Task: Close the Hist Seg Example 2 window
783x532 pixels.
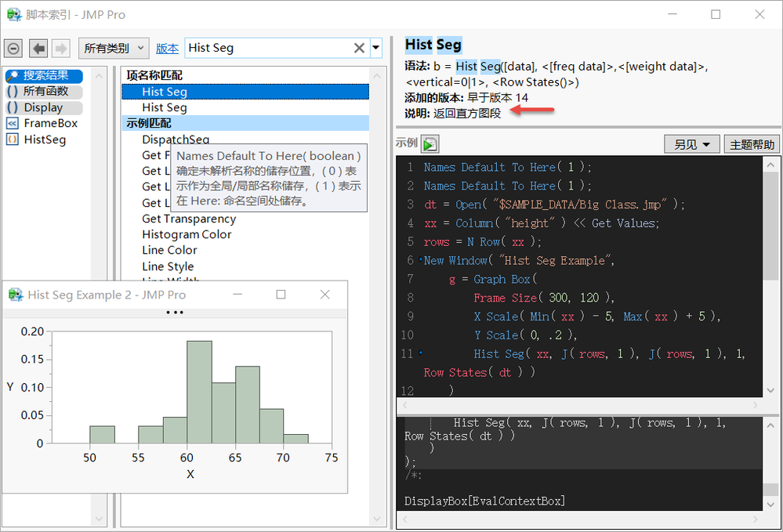Action: pos(325,295)
